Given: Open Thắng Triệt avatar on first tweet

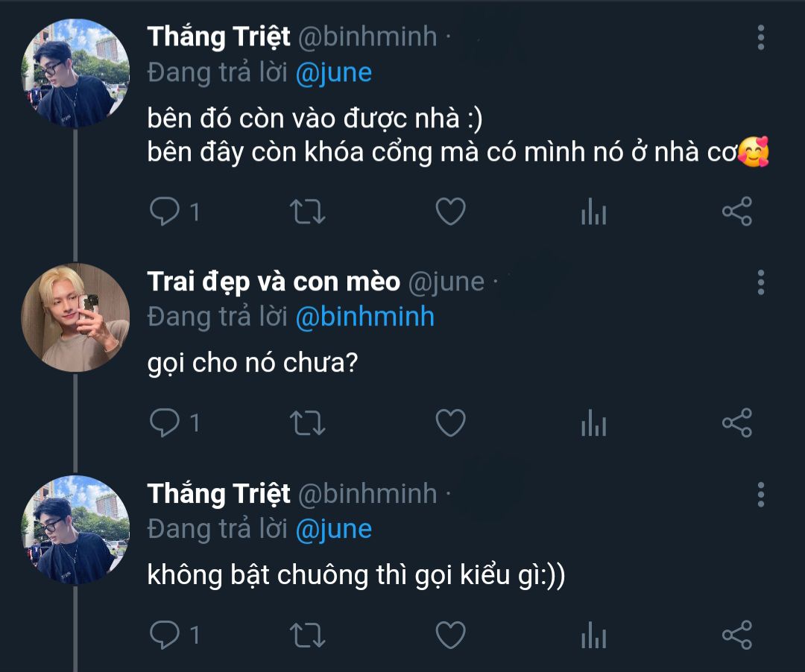Looking at the screenshot, I should pyautogui.click(x=75, y=73).
